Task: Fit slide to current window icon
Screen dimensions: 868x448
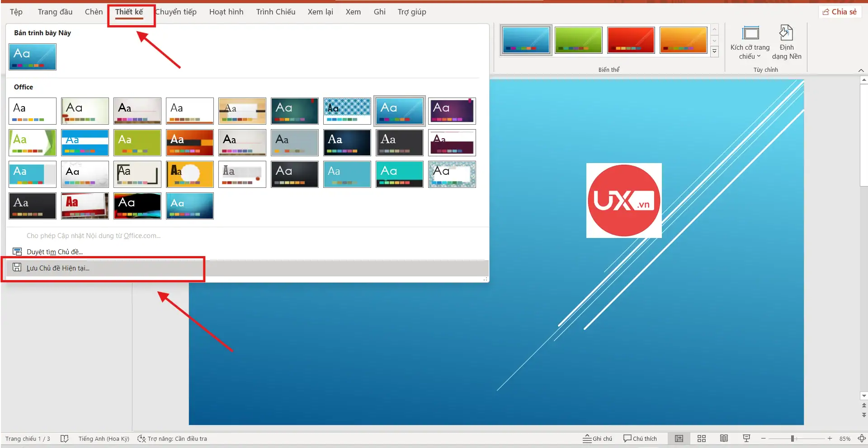Action: (862, 439)
